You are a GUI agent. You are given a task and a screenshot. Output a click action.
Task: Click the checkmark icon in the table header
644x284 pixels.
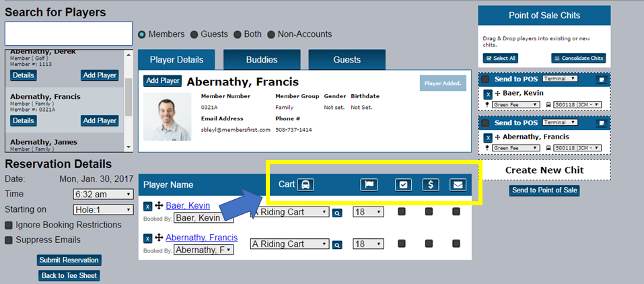pyautogui.click(x=403, y=185)
